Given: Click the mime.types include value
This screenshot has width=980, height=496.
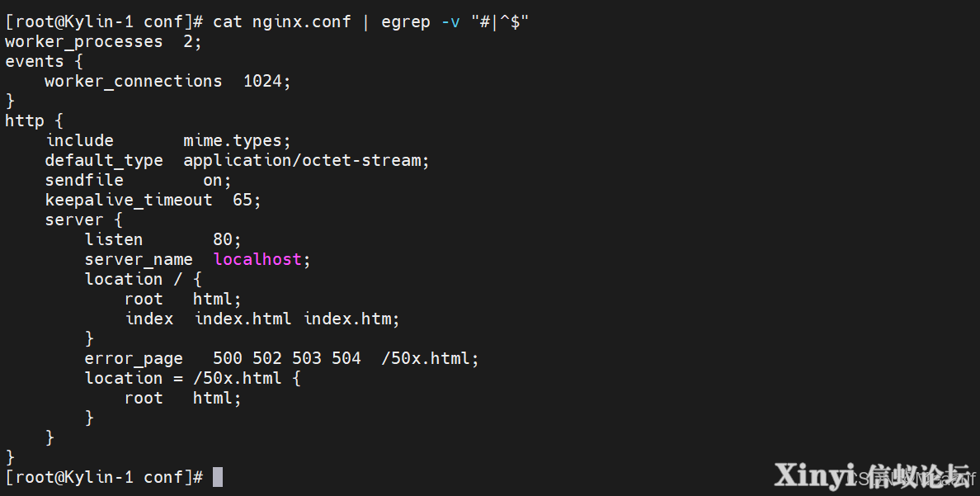Looking at the screenshot, I should click(237, 141).
